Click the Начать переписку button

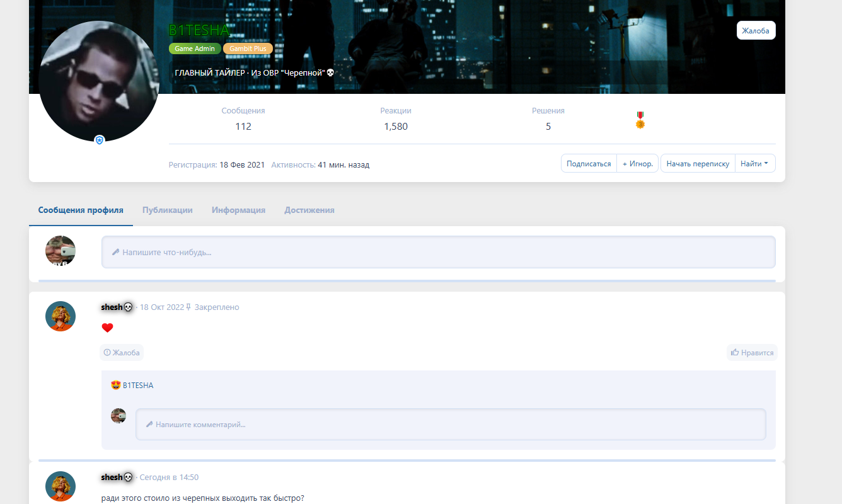pyautogui.click(x=698, y=164)
